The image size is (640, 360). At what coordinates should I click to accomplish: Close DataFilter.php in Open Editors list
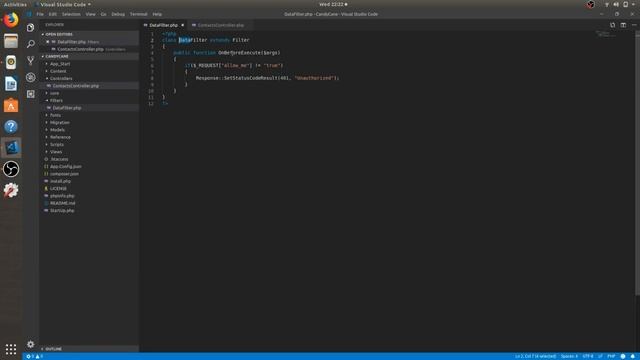pos(47,42)
